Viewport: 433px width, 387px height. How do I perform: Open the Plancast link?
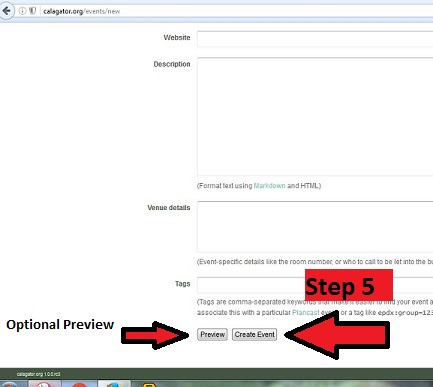(306, 313)
